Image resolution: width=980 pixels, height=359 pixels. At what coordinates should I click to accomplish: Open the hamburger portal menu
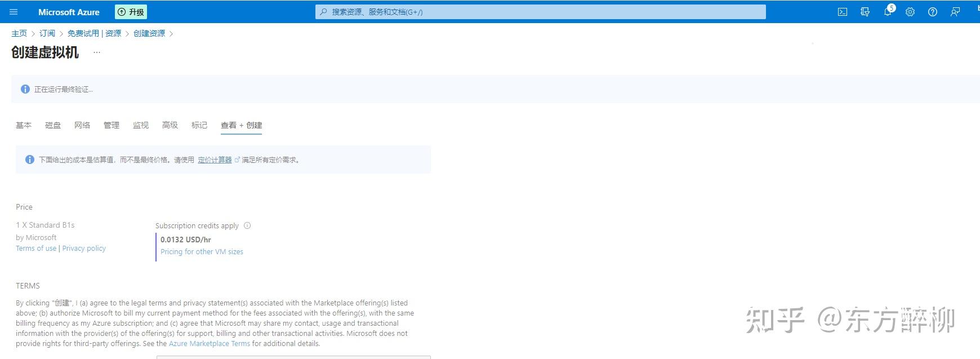[x=14, y=12]
